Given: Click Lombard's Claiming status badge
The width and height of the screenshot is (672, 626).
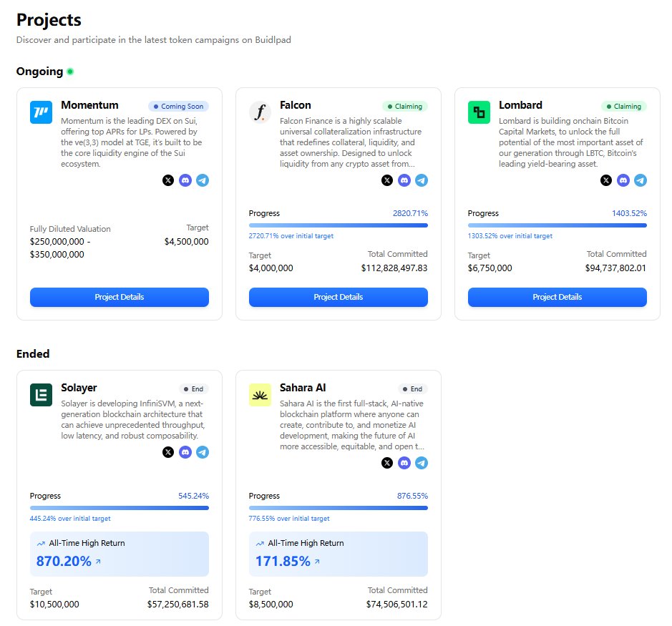Looking at the screenshot, I should pos(624,107).
